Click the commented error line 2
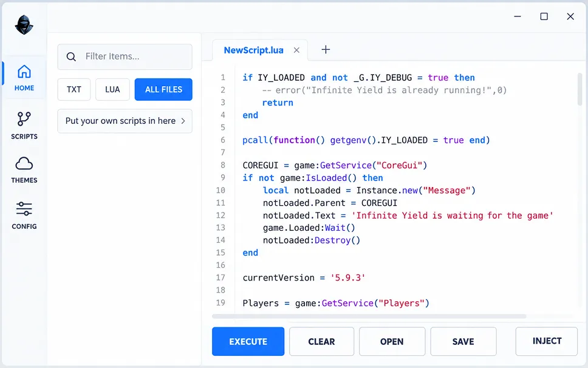The height and width of the screenshot is (368, 588). [385, 90]
